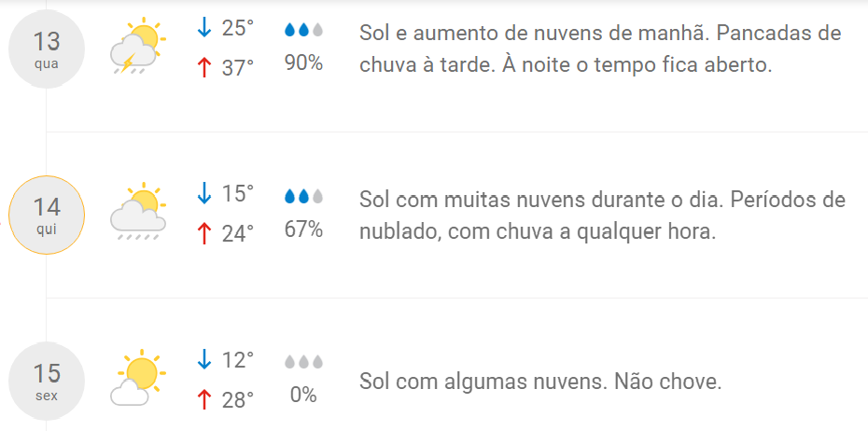The width and height of the screenshot is (868, 431).
Task: Click the blue minimum arrow beside 12°
Action: tap(204, 359)
